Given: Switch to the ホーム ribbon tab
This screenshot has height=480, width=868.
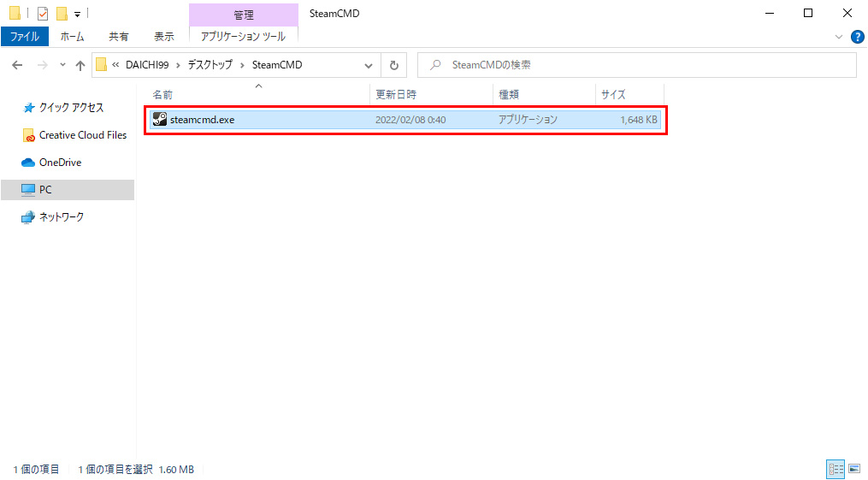Looking at the screenshot, I should [72, 37].
